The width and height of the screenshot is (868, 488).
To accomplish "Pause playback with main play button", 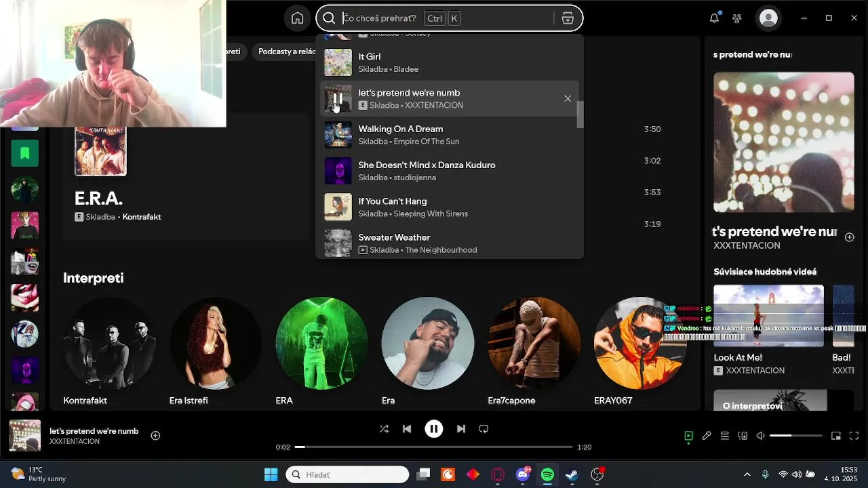I will coord(434,429).
